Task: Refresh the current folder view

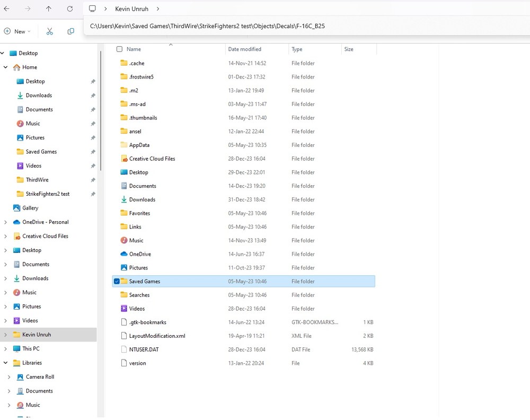Action: [69, 9]
